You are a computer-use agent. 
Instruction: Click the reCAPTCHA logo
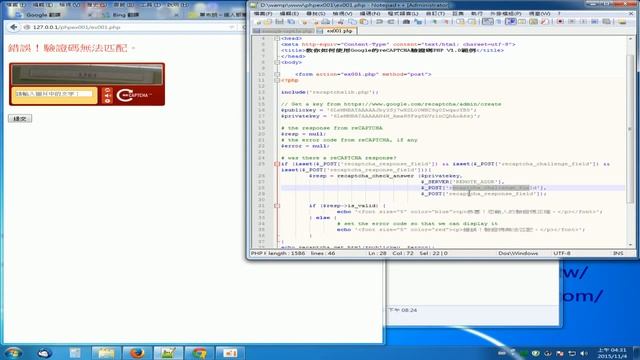click(x=134, y=95)
